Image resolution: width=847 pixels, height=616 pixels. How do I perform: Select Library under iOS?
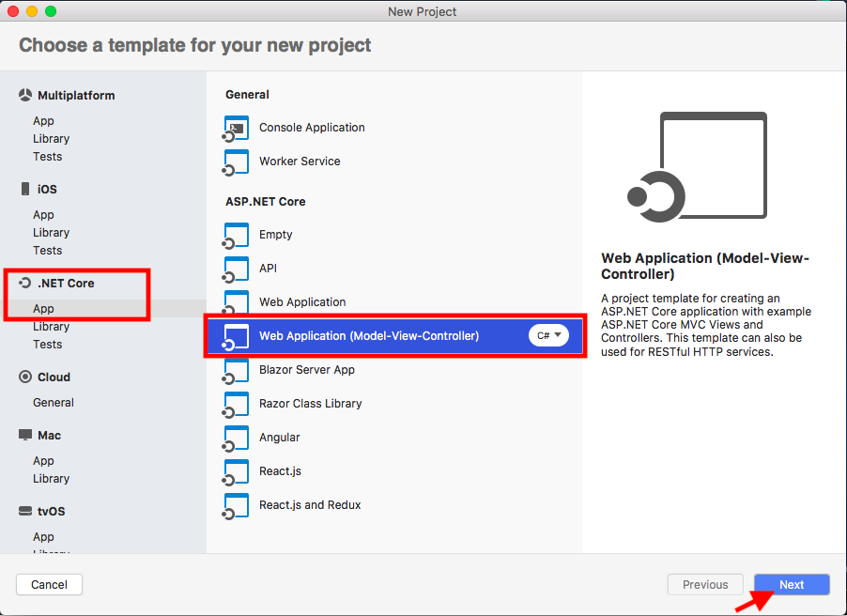52,233
